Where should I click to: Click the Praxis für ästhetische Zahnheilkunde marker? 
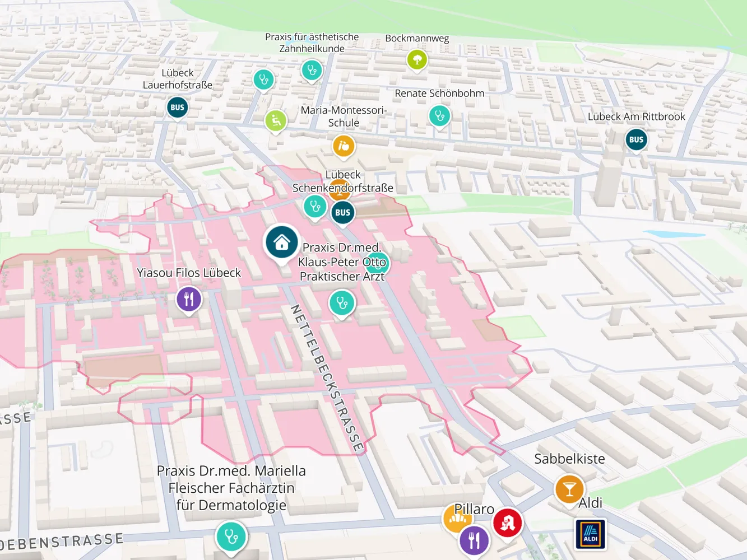(x=312, y=71)
